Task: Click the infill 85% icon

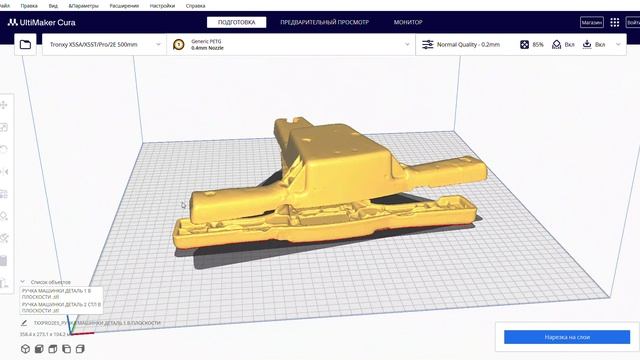Action: (x=524, y=44)
